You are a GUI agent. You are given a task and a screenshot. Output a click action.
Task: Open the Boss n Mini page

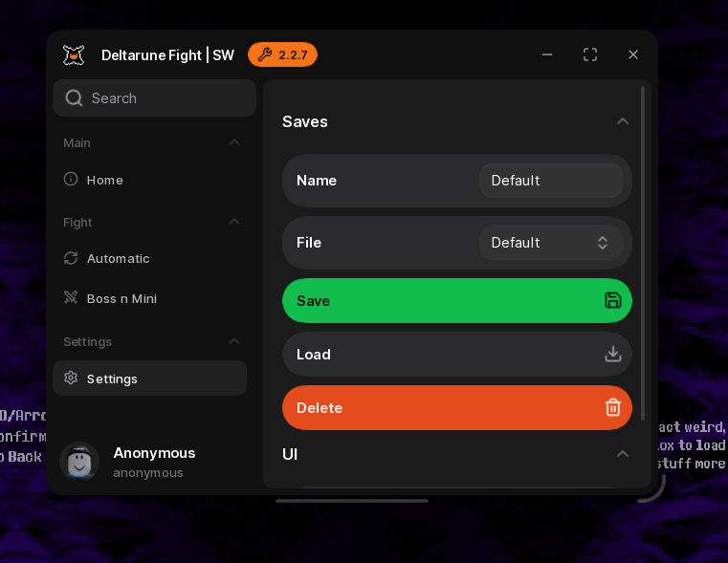click(x=149, y=298)
